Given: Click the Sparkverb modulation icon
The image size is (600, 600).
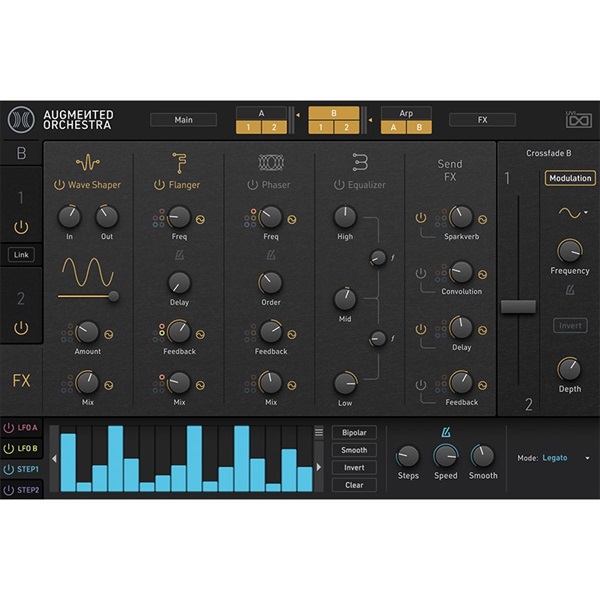Looking at the screenshot, I should click(483, 220).
